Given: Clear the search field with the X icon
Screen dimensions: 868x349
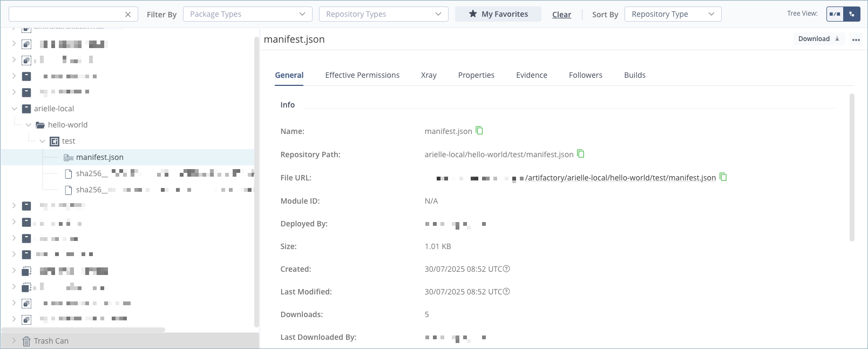Looking at the screenshot, I should (x=128, y=15).
